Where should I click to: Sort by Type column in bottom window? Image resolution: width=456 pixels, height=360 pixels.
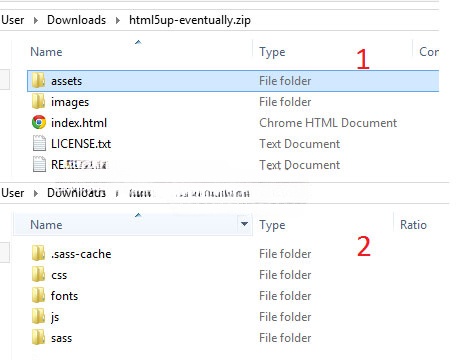(272, 225)
